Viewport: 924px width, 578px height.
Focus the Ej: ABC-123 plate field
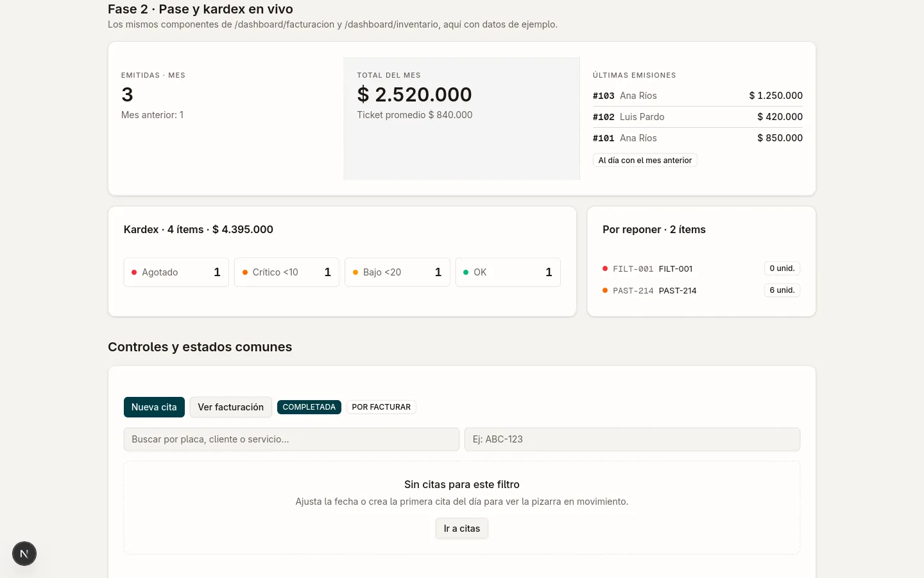click(x=633, y=439)
